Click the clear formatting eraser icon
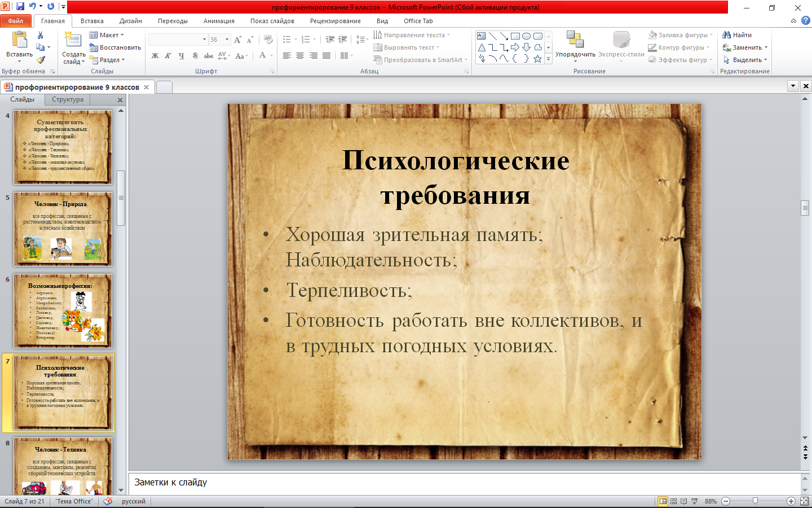The width and height of the screenshot is (812, 508). pos(268,40)
